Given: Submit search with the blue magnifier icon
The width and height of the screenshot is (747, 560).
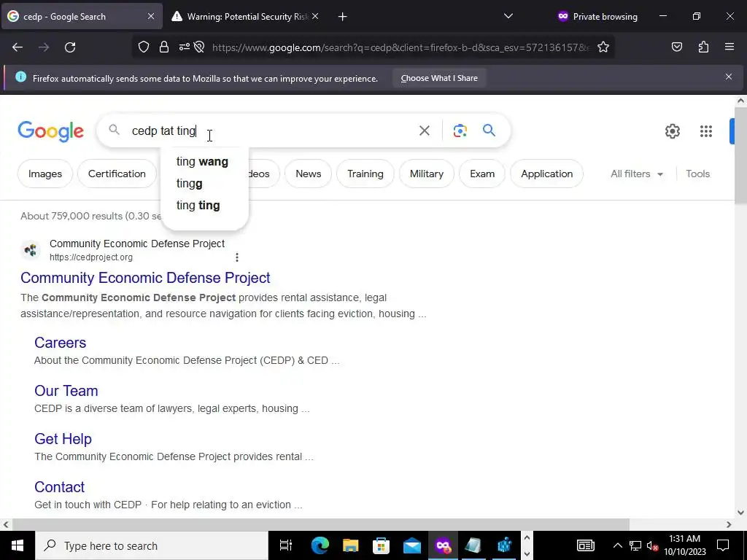Looking at the screenshot, I should [489, 131].
